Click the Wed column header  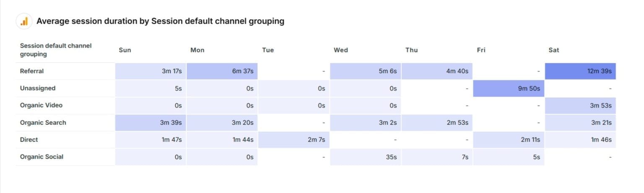coord(341,50)
